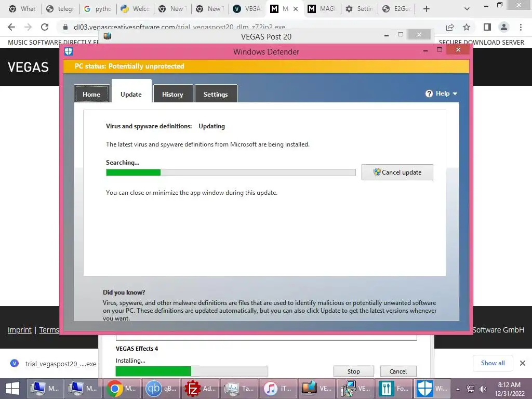Open Task Manager from the taskbar

(239, 389)
